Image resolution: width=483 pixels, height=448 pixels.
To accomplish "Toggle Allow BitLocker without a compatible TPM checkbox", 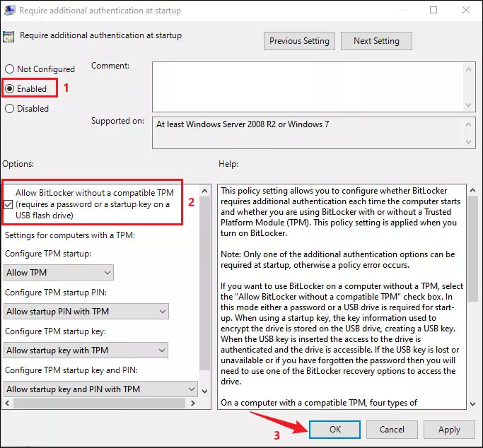I will pos(8,204).
